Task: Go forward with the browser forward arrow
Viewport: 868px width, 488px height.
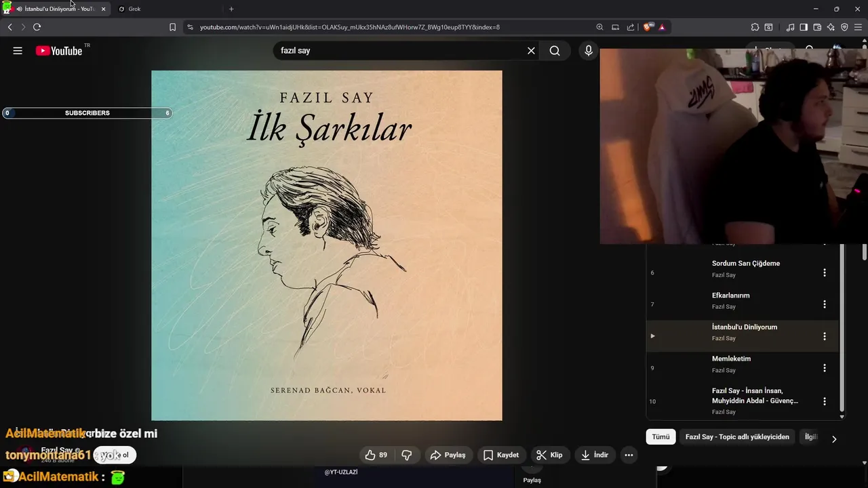Action: 23,27
